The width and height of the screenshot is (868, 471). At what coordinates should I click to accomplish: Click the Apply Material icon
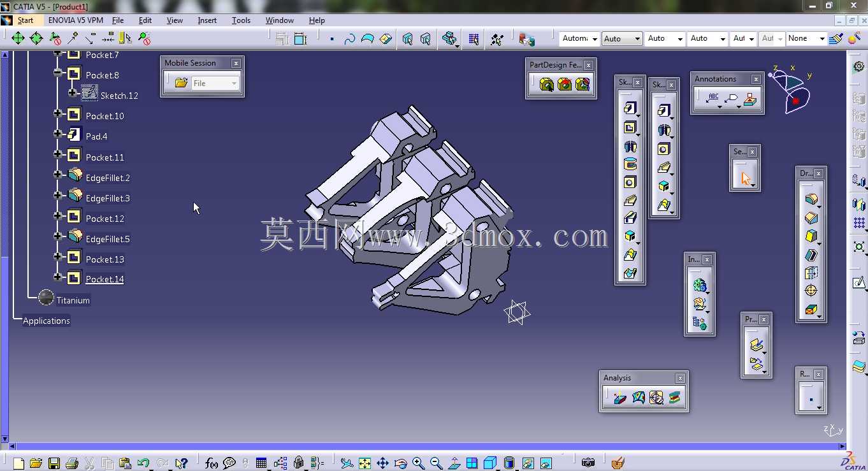617,463
